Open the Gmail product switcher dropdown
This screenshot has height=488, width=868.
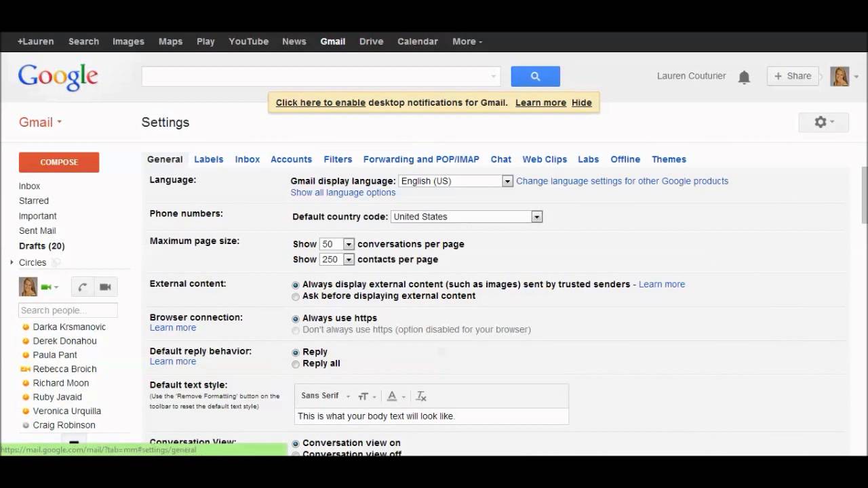[x=41, y=122]
